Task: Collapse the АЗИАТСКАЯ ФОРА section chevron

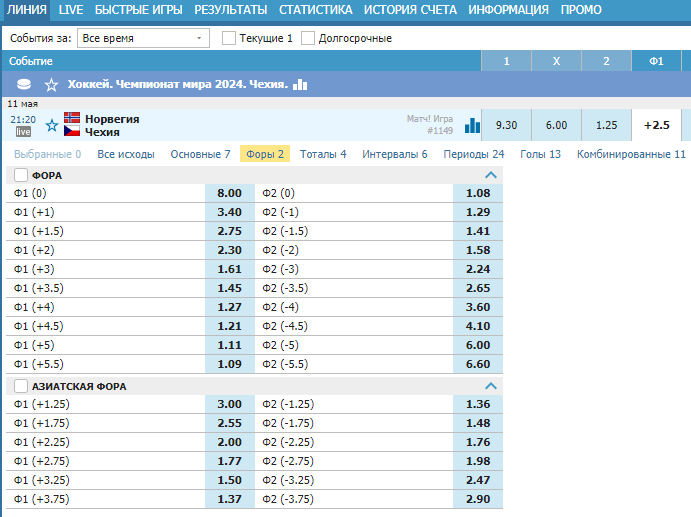Action: pyautogui.click(x=490, y=386)
